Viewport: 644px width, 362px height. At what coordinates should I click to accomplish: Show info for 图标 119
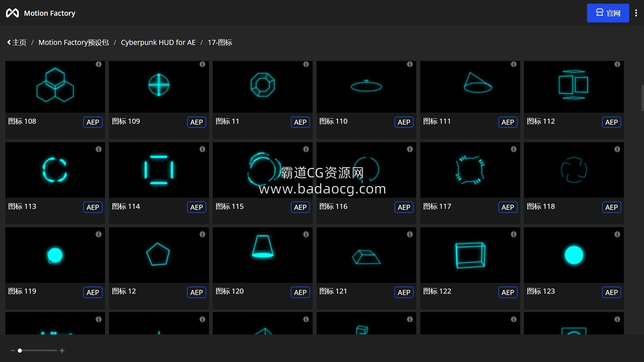click(x=98, y=234)
